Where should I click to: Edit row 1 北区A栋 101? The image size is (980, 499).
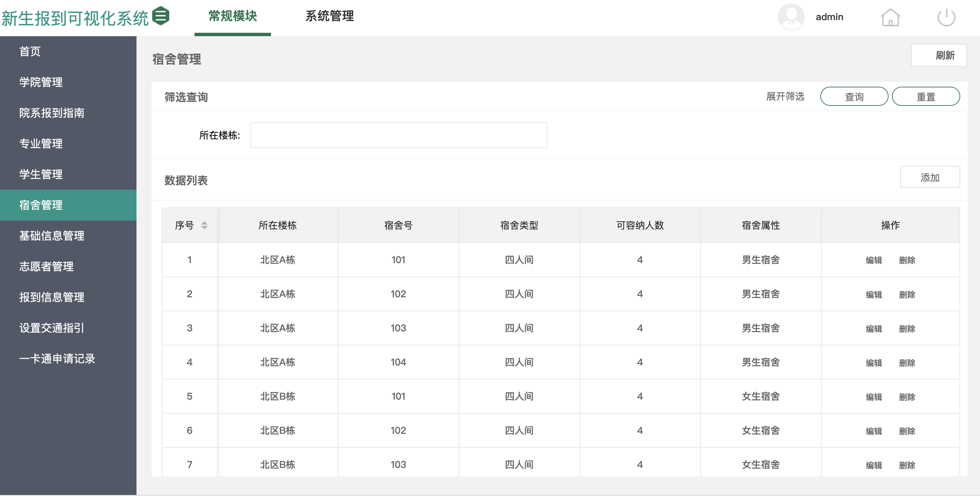click(874, 260)
